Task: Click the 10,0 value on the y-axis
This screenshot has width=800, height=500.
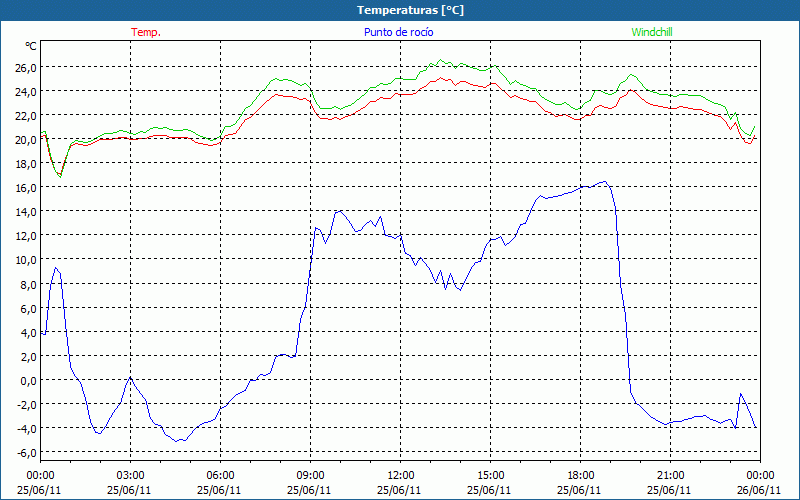Action: coord(25,260)
